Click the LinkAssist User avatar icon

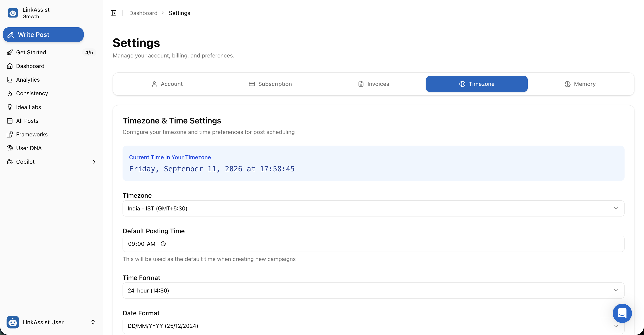[13, 322]
